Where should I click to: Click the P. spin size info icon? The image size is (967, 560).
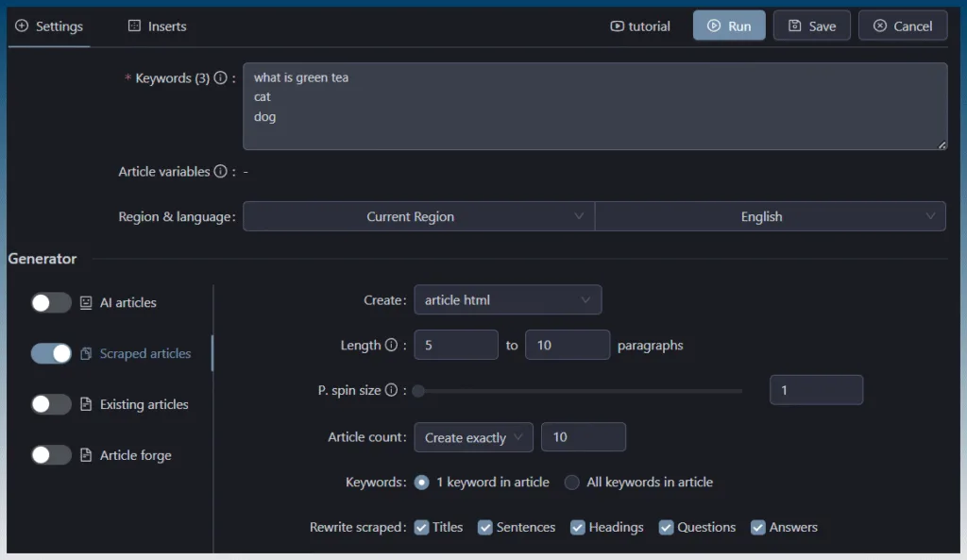pos(391,390)
